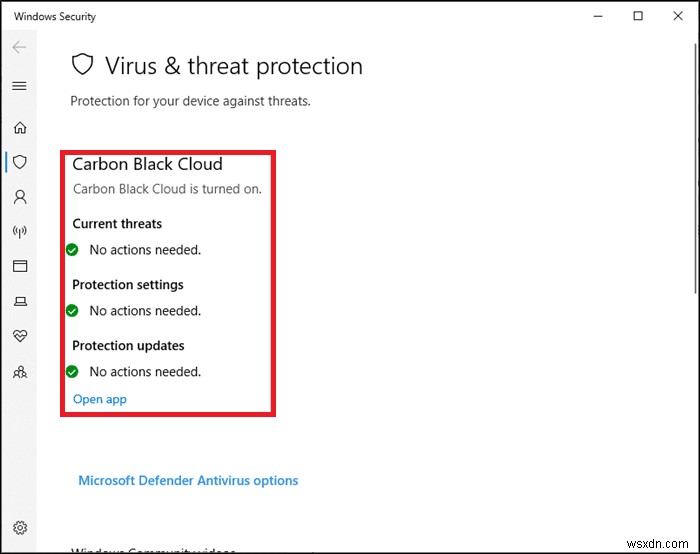Open Settings via the gear icon
The image size is (700, 554).
19,528
